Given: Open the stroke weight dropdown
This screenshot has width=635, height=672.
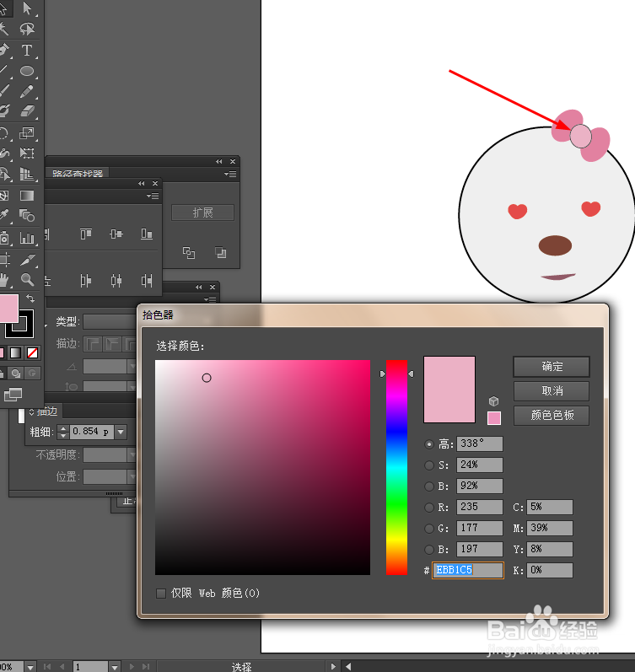Looking at the screenshot, I should pyautogui.click(x=121, y=432).
